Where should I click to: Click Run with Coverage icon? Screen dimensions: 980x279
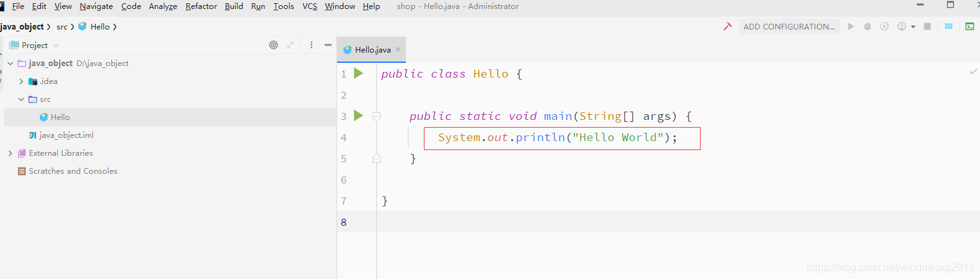tap(884, 26)
